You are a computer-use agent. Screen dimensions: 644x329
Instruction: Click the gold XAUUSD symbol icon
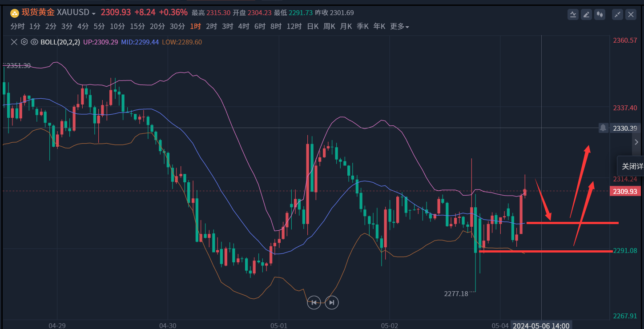point(15,13)
